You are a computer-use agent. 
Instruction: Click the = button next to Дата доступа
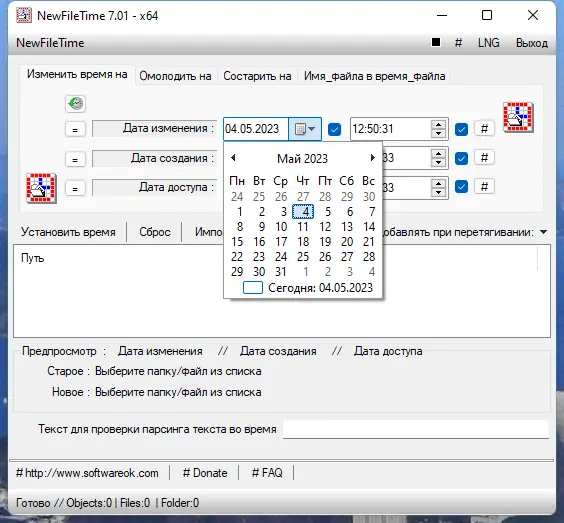[75, 188]
